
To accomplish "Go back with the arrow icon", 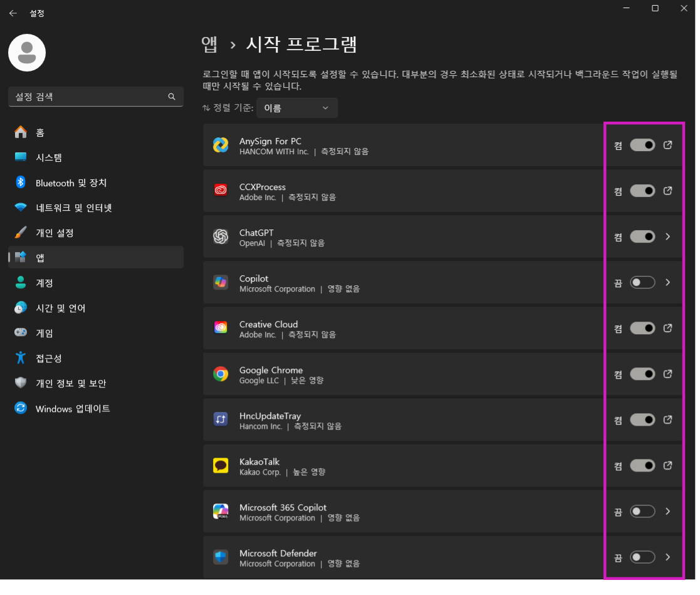I will tap(13, 13).
